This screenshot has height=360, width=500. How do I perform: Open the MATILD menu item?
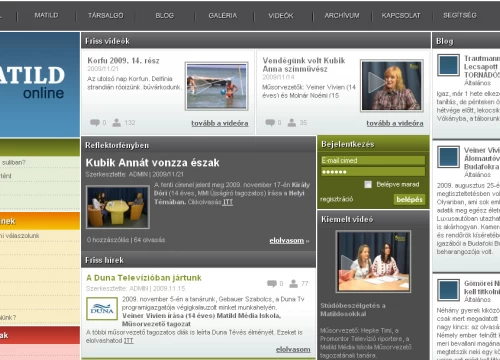pos(46,15)
